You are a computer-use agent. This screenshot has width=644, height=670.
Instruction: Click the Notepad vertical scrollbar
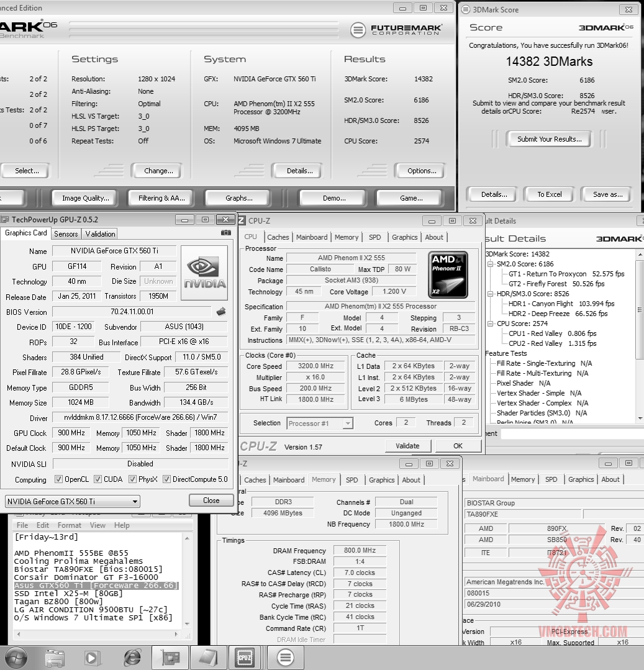point(187,581)
